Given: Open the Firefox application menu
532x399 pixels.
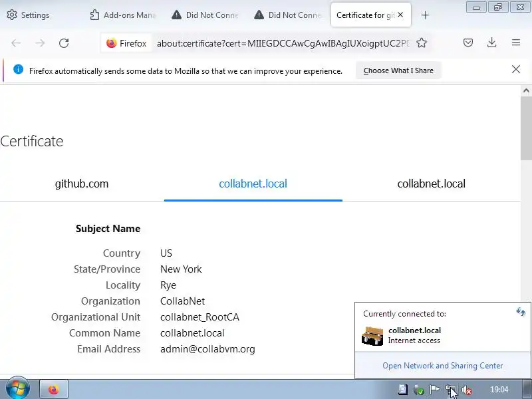Looking at the screenshot, I should click(x=516, y=43).
